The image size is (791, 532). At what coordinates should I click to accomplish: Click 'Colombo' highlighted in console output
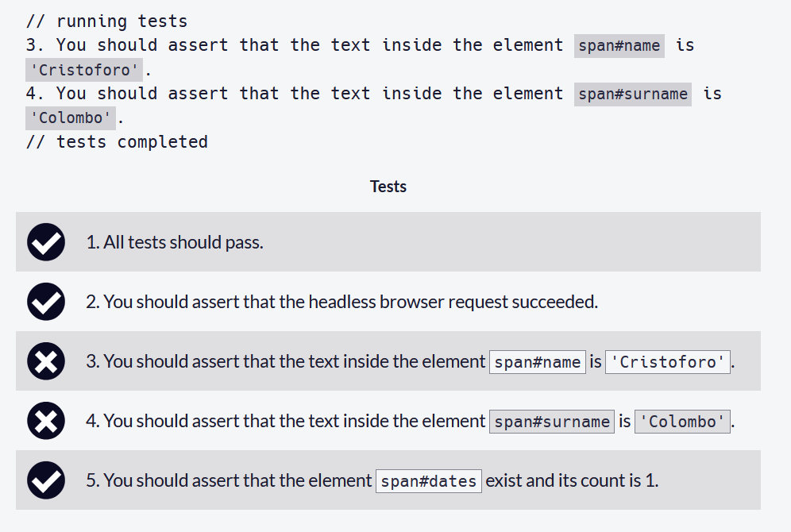tap(70, 118)
